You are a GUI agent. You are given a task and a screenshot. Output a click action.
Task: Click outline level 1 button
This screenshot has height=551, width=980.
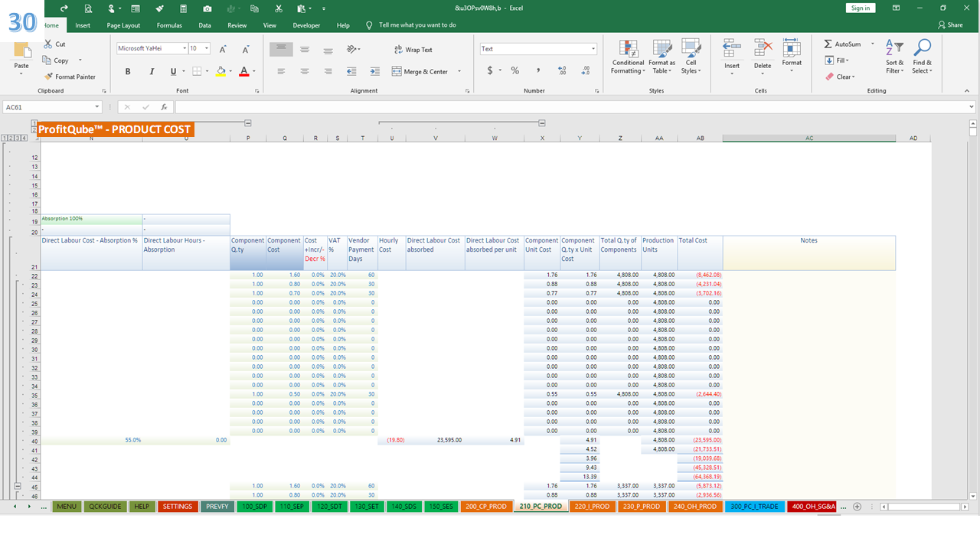[x=5, y=138]
